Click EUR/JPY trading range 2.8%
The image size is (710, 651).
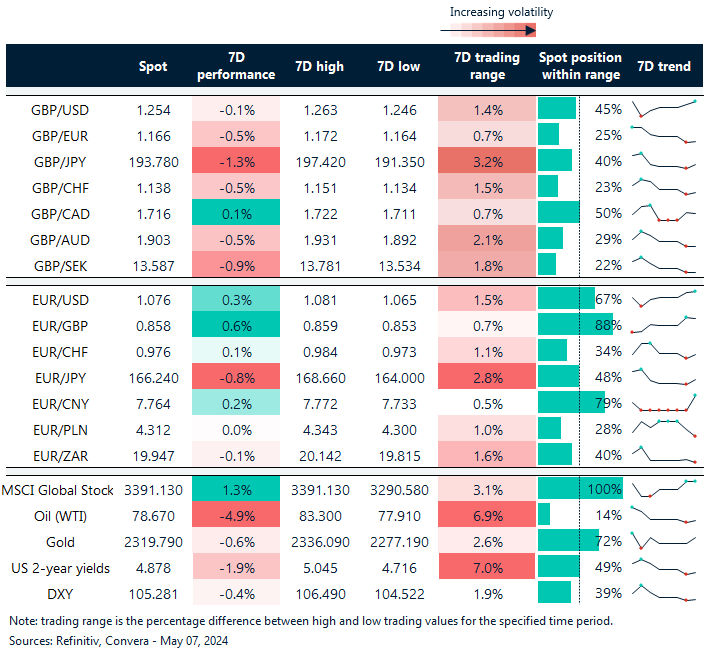(x=487, y=376)
